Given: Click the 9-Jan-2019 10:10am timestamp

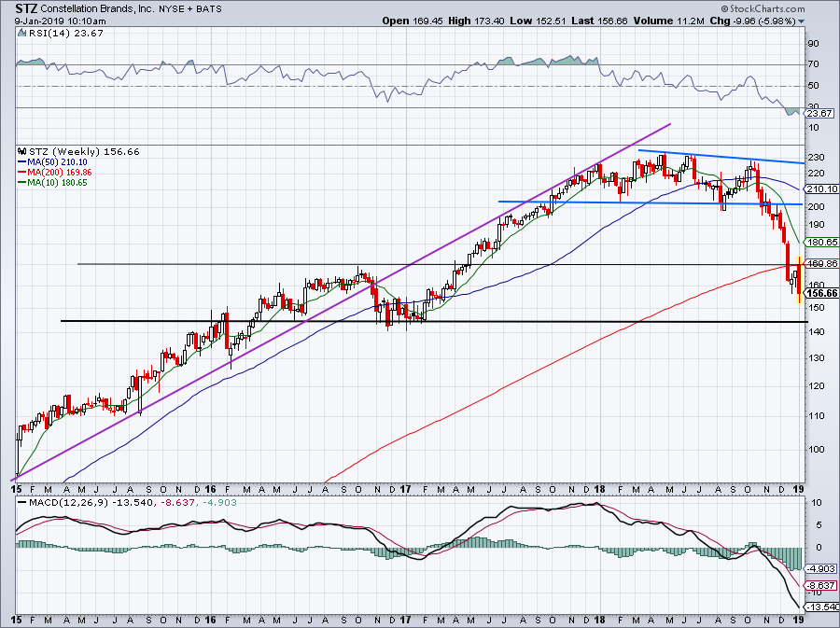Looking at the screenshot, I should pyautogui.click(x=60, y=21).
